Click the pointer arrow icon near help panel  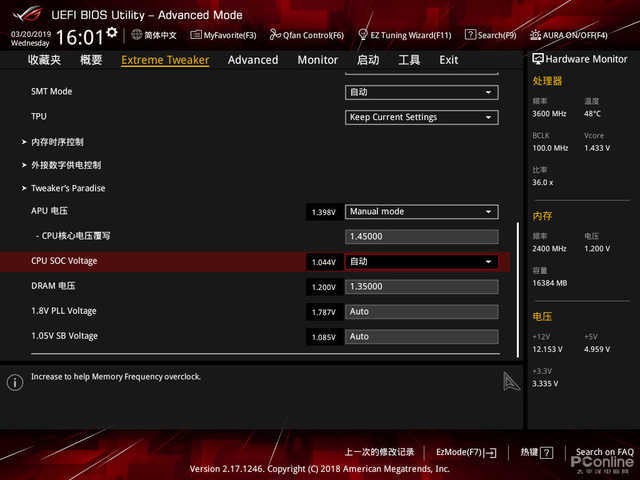(511, 381)
